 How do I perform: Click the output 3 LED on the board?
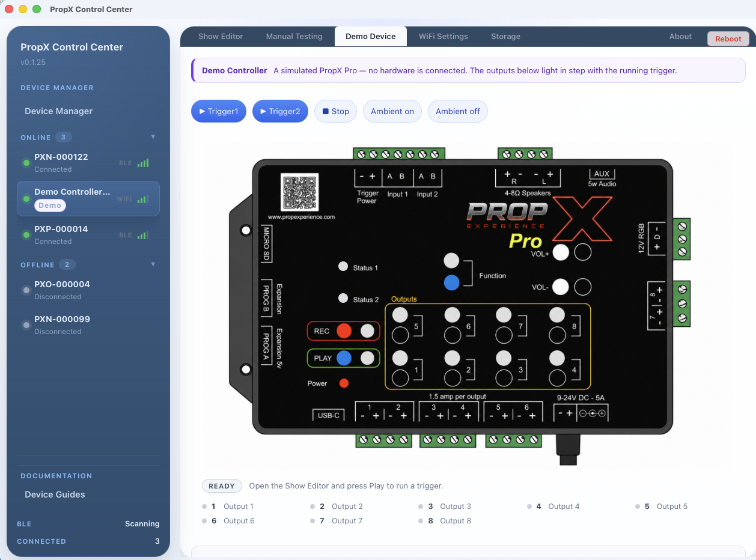click(504, 359)
